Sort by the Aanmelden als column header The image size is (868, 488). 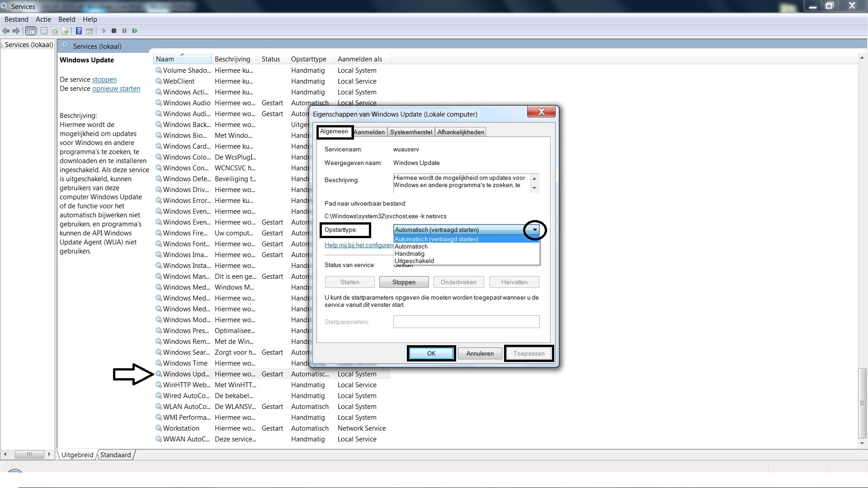(x=362, y=59)
